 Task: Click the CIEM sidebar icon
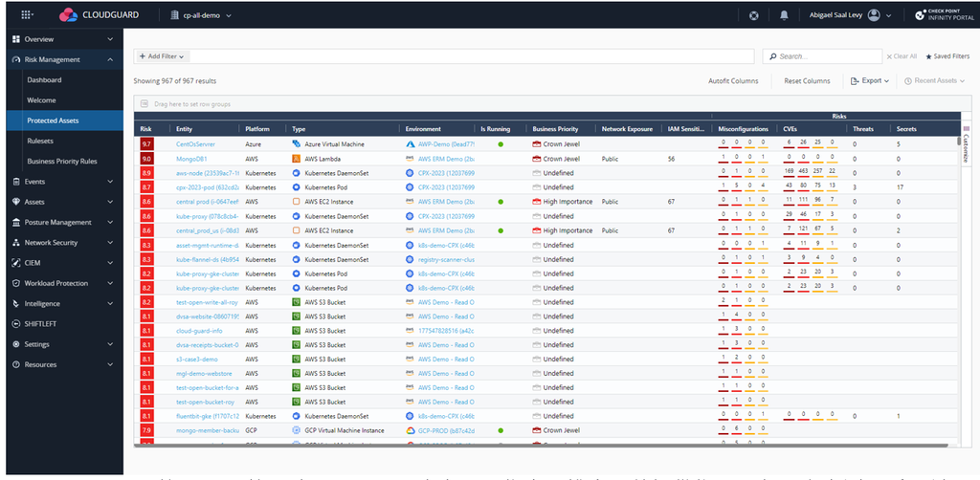(x=15, y=263)
